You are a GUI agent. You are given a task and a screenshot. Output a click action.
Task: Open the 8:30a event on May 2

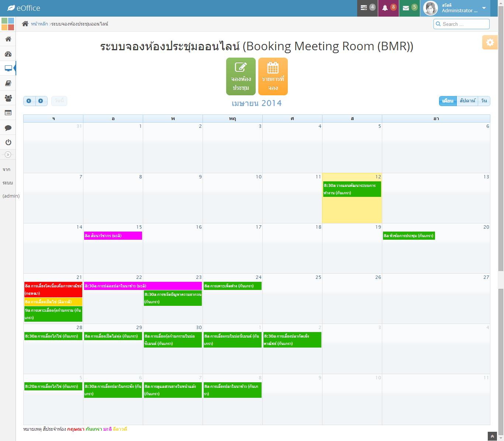pyautogui.click(x=292, y=340)
